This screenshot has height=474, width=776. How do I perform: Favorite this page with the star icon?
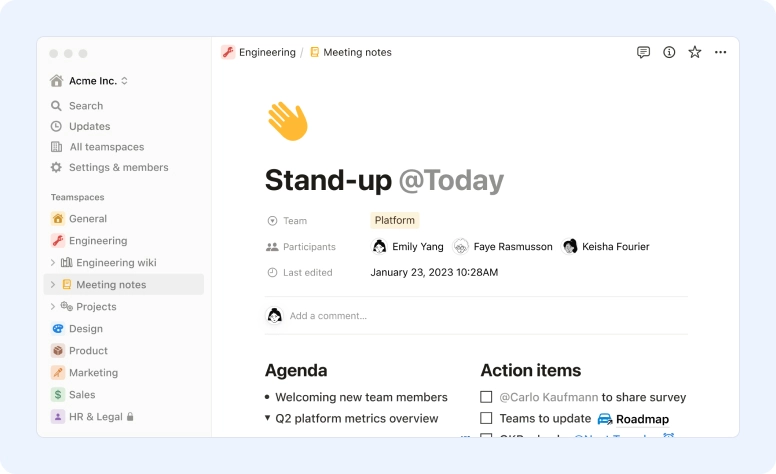(694, 52)
